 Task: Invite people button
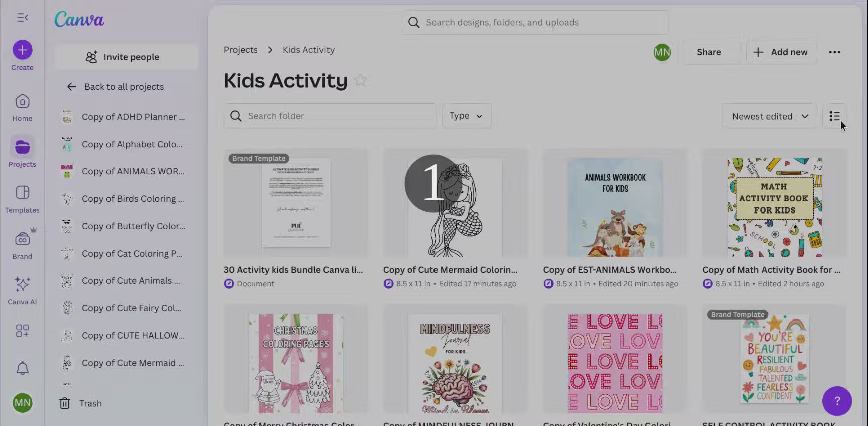click(x=126, y=57)
